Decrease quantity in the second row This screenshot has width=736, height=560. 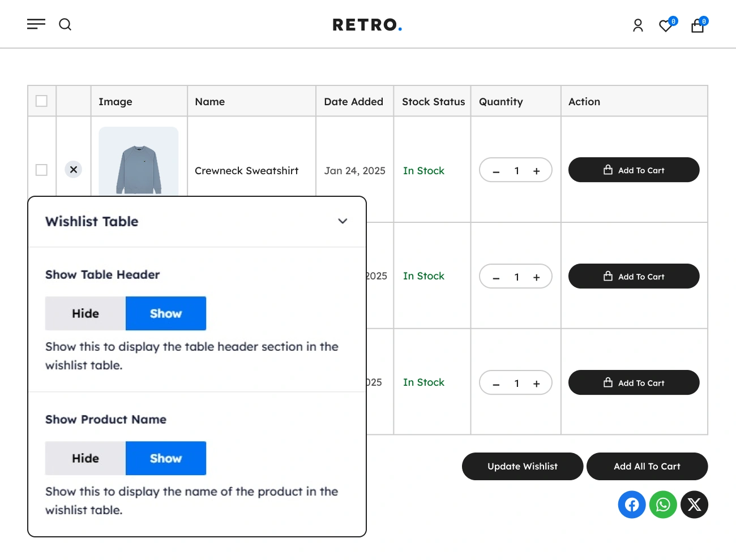click(496, 277)
